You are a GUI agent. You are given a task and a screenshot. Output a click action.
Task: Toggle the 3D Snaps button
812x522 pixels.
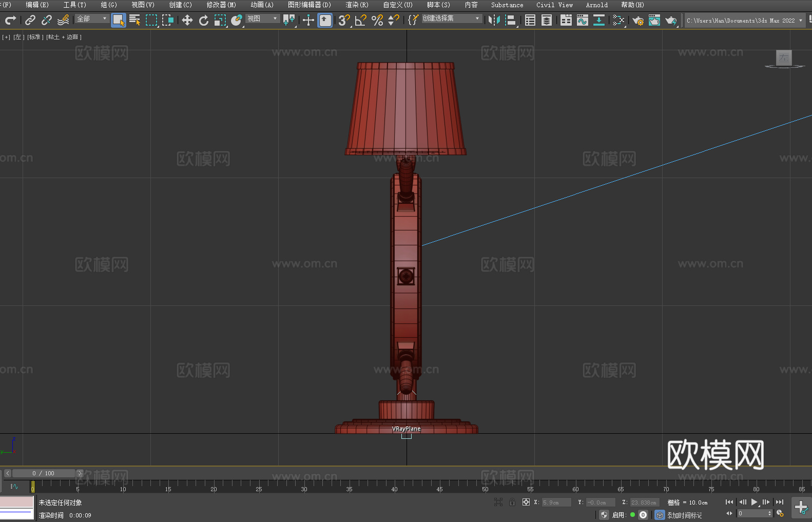coord(344,20)
